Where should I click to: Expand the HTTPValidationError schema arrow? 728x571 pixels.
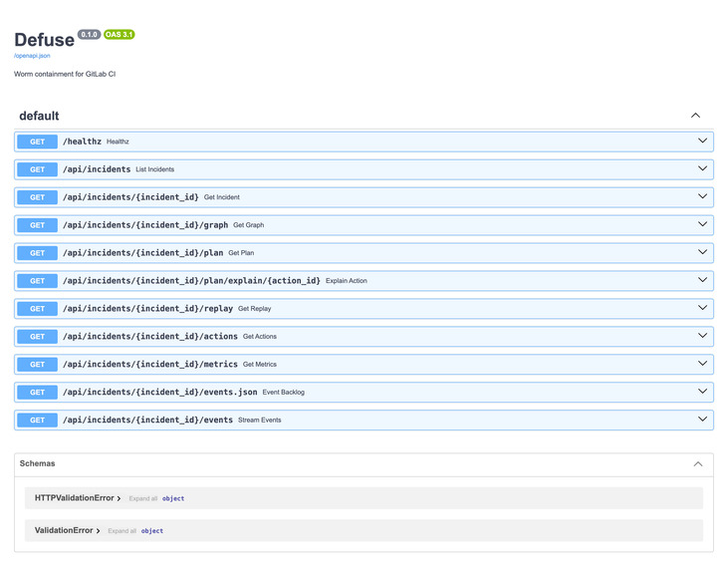coord(119,498)
